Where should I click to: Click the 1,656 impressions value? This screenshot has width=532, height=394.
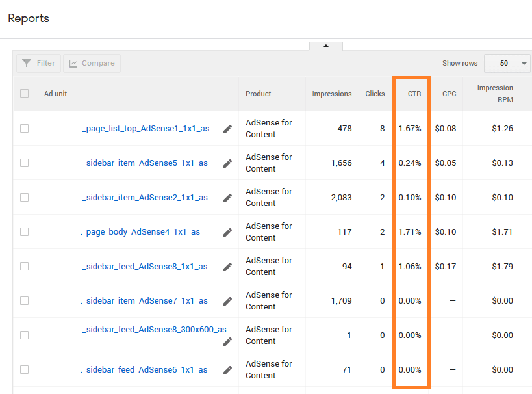point(341,163)
